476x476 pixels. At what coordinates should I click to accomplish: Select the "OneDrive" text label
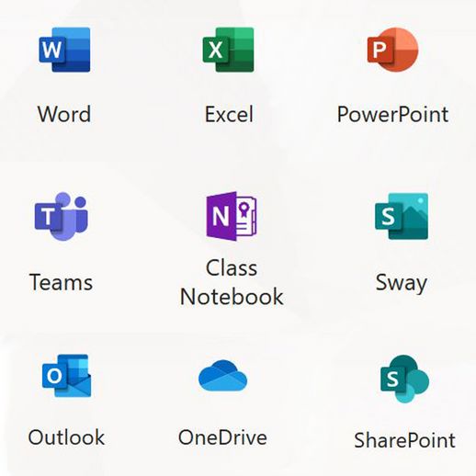click(x=222, y=437)
